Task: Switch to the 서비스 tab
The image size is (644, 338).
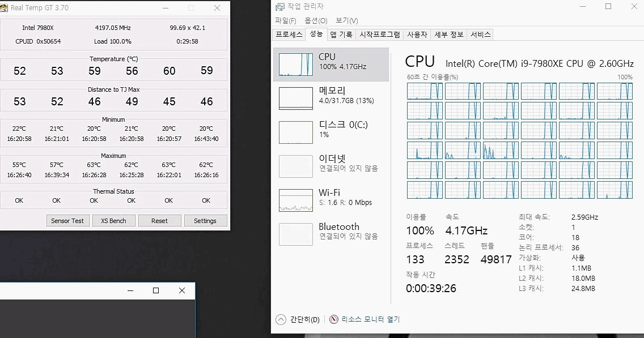Action: pos(481,35)
